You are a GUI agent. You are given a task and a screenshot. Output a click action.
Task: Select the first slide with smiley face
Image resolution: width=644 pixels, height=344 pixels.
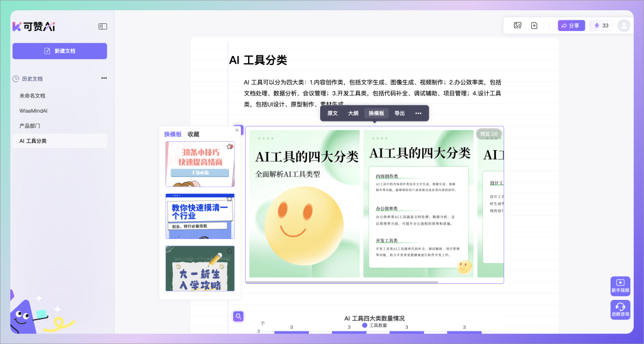pos(304,204)
